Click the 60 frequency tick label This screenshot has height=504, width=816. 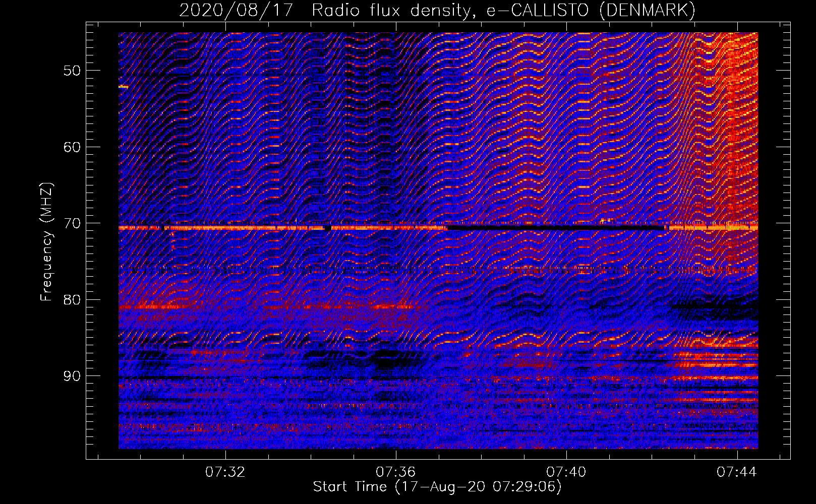coord(72,147)
